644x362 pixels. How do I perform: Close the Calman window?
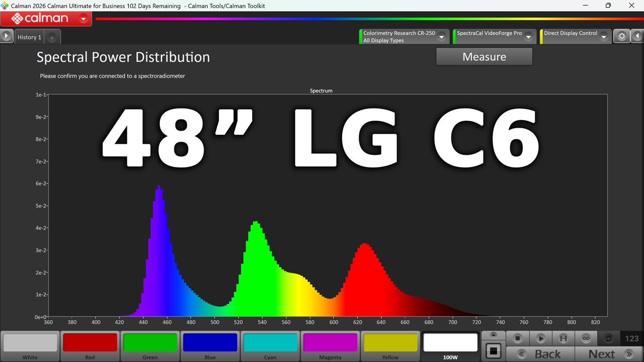632,6
